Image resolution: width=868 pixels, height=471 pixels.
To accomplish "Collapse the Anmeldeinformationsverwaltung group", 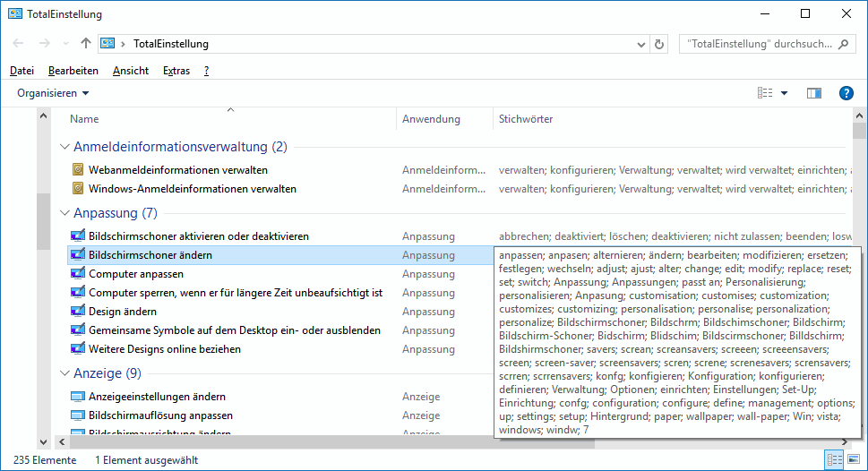I will [64, 147].
